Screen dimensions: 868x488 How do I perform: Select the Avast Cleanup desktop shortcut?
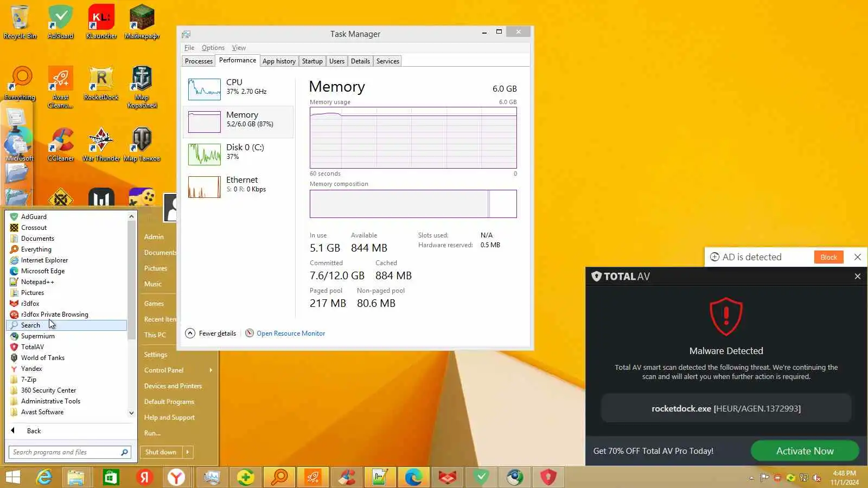61,87
